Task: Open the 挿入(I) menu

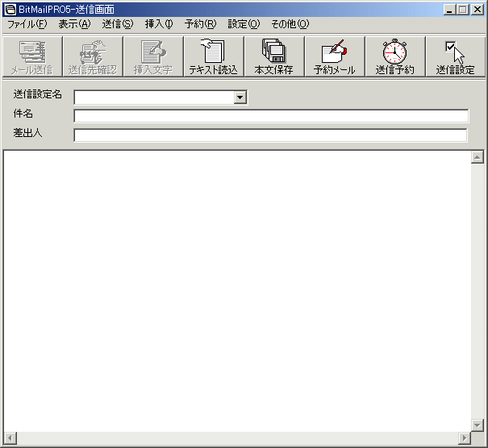Action: point(159,24)
